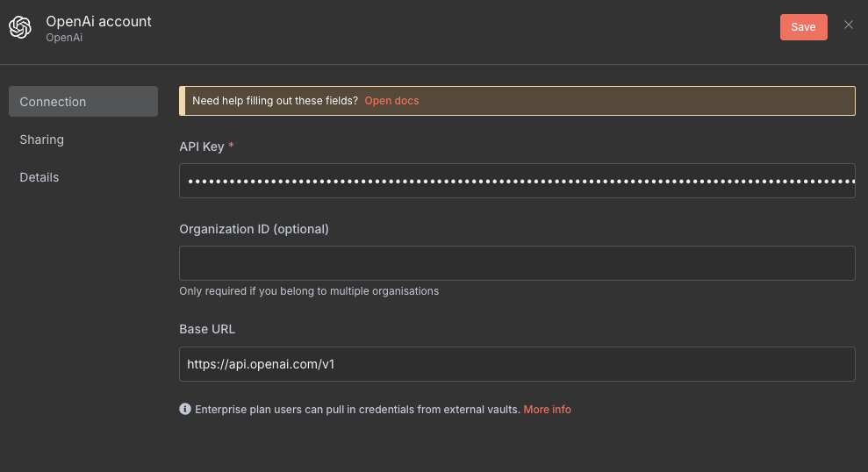This screenshot has width=868, height=472.
Task: Click the API Key label
Action: 202,147
